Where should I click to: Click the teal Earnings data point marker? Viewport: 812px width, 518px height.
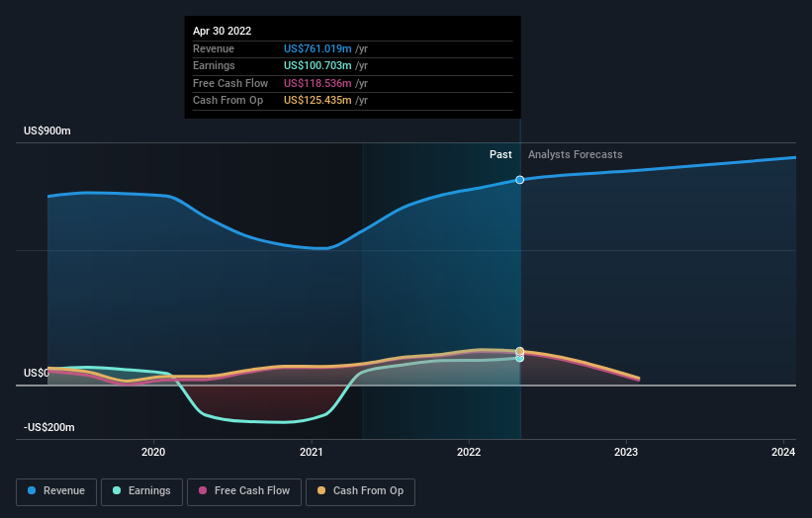tap(519, 358)
